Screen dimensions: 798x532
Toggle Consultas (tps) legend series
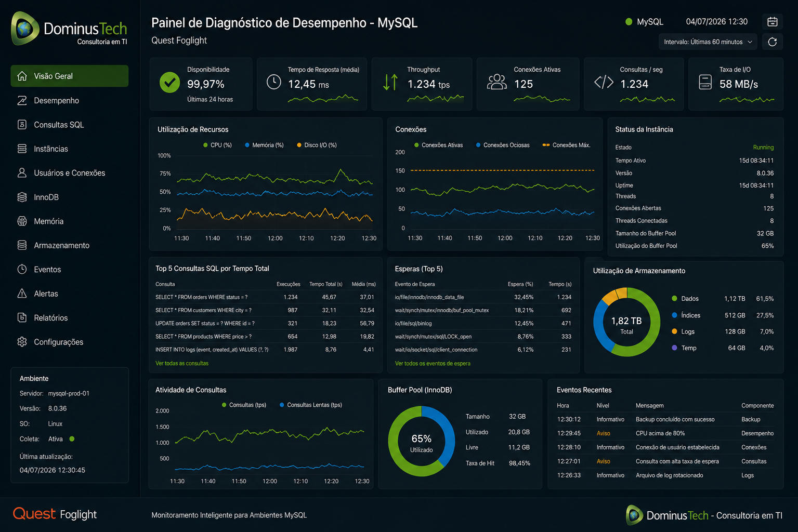coord(244,405)
